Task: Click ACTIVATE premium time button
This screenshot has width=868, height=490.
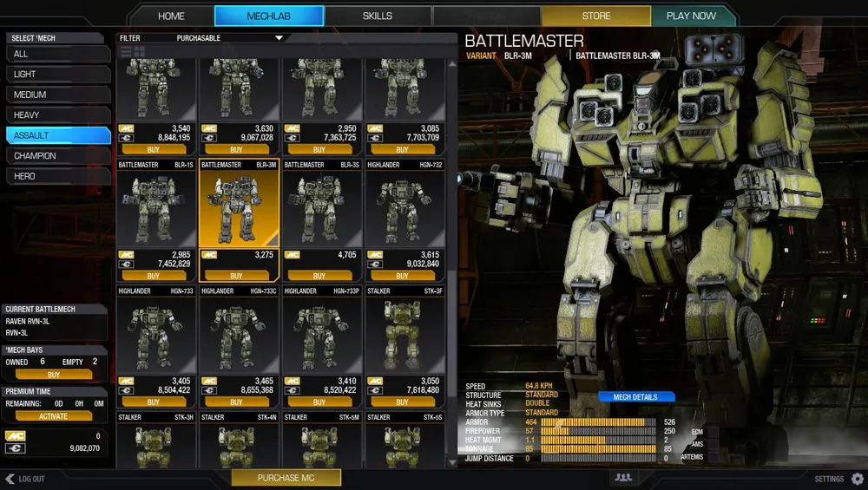Action: coord(53,416)
